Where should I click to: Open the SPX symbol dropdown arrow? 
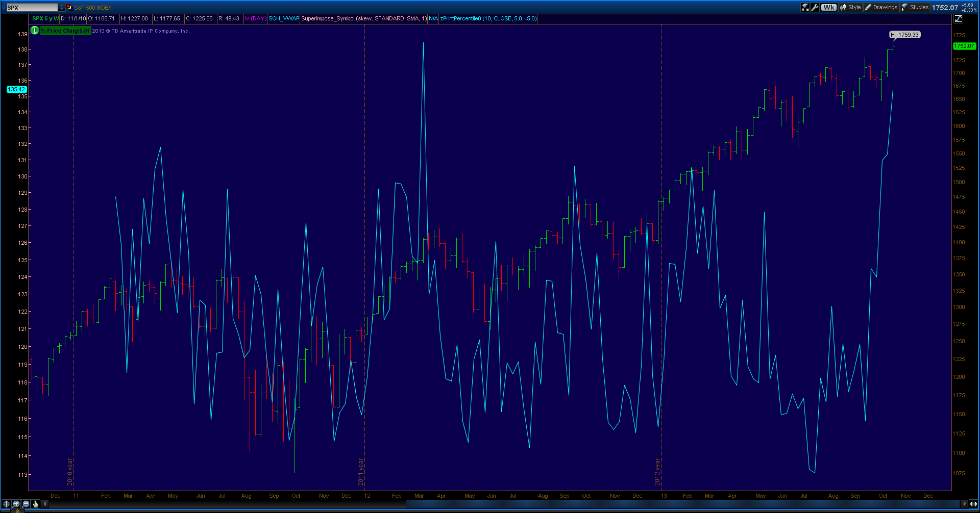pos(62,7)
